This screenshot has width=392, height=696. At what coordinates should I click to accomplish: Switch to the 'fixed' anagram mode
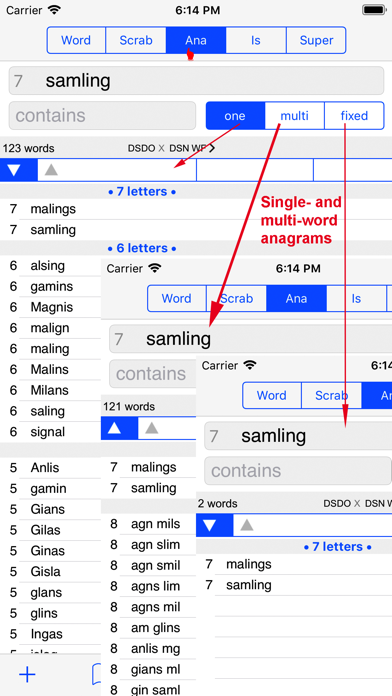click(354, 116)
